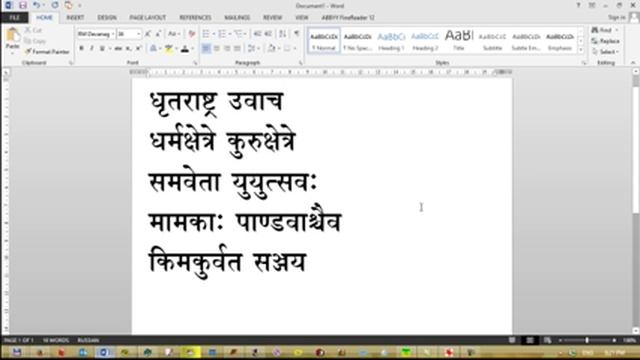The image size is (640, 360).
Task: Switch to the PAGE LAYOUT tab
Action: 148,18
